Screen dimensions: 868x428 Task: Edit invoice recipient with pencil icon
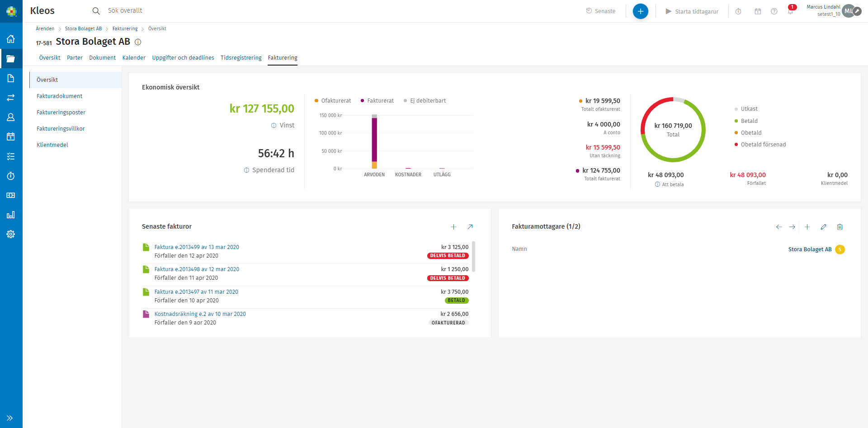[x=823, y=227]
